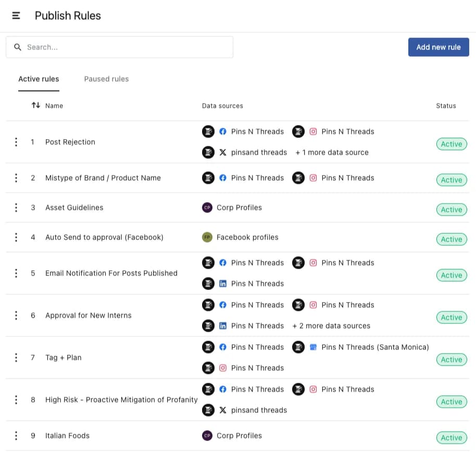Click the Corp Profiles avatar on Asset Guidelines

click(x=207, y=207)
